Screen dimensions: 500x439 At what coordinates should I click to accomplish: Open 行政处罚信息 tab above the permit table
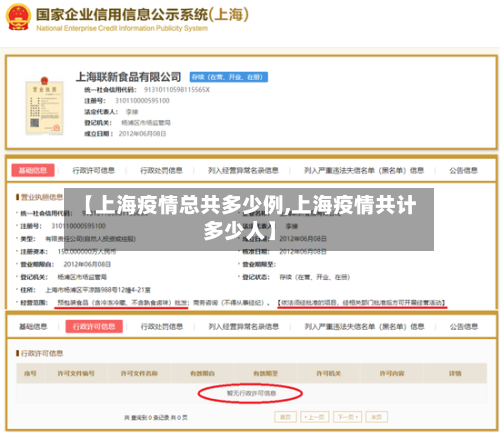(x=162, y=327)
